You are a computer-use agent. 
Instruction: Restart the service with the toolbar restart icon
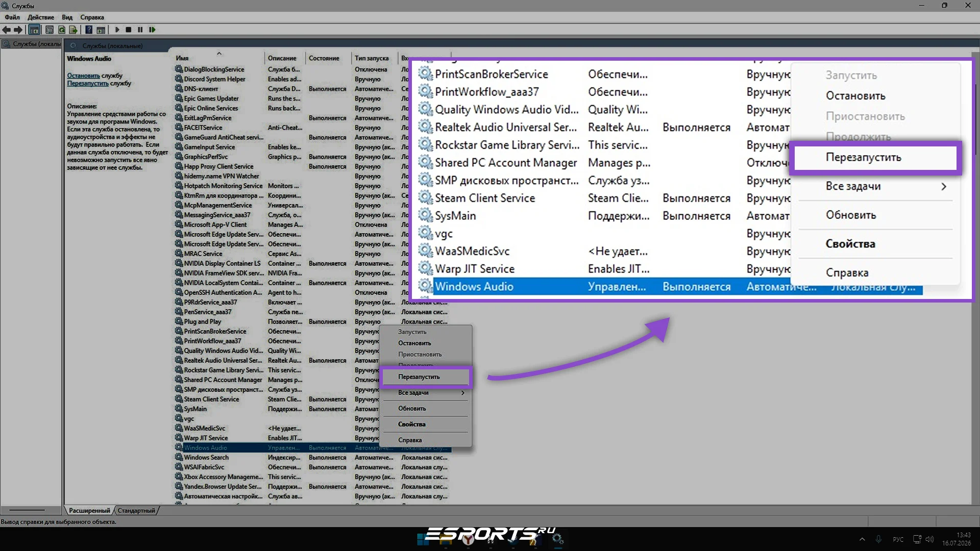[152, 30]
